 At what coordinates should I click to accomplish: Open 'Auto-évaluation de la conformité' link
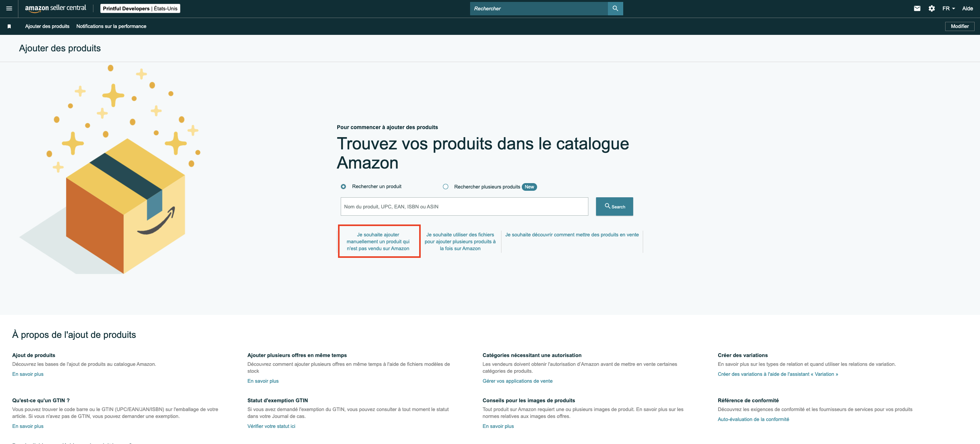[x=753, y=419]
